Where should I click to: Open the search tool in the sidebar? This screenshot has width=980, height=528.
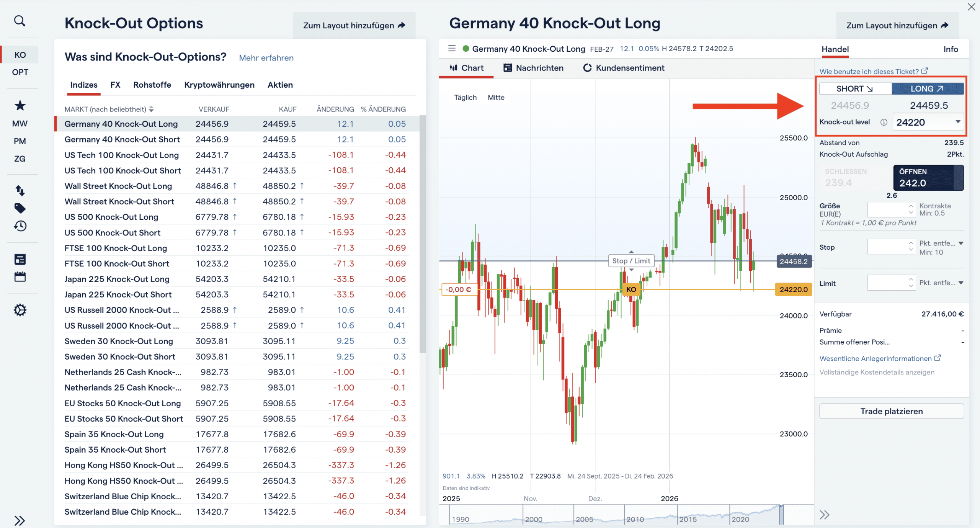point(20,21)
